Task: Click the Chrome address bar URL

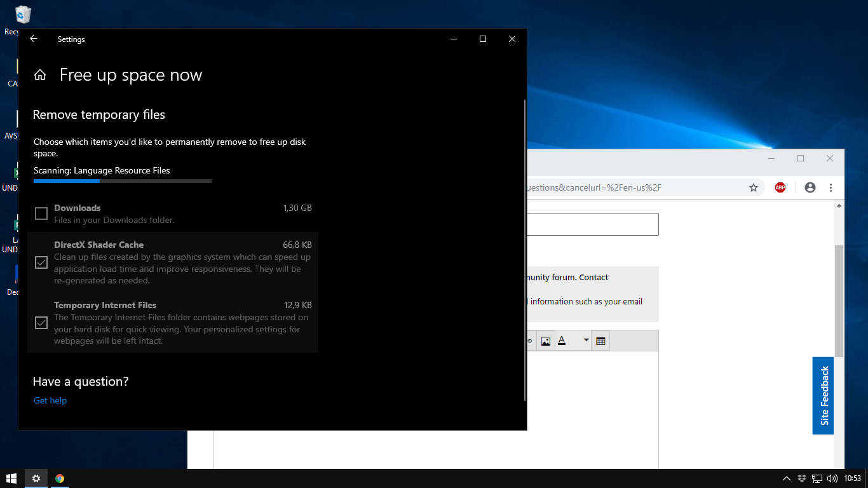Action: [594, 187]
